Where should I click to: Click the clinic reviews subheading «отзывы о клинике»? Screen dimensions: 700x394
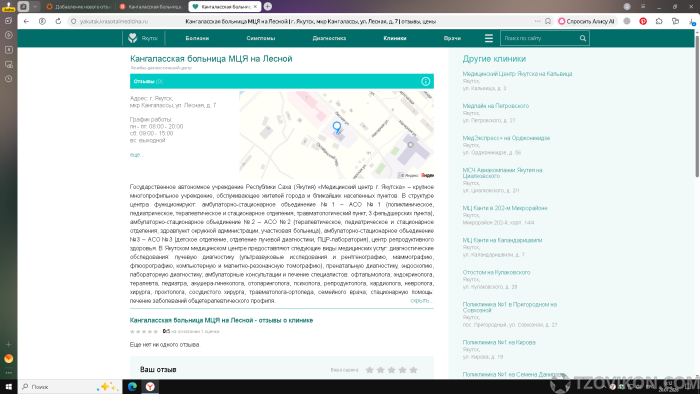pyautogui.click(x=221, y=320)
